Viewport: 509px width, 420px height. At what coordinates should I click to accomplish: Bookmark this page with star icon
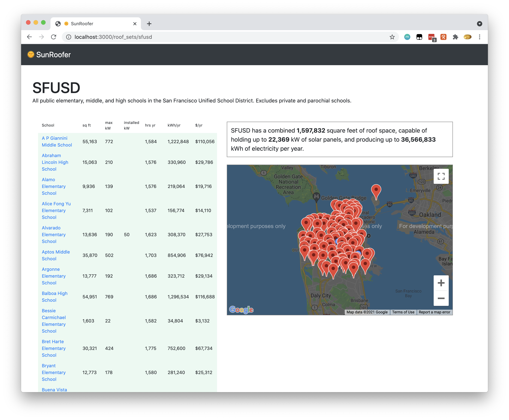pos(392,37)
